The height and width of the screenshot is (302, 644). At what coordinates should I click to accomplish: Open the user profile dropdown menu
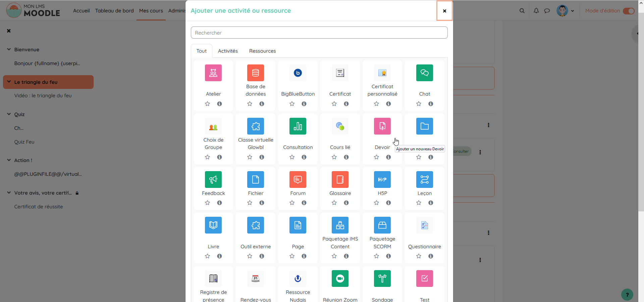566,11
